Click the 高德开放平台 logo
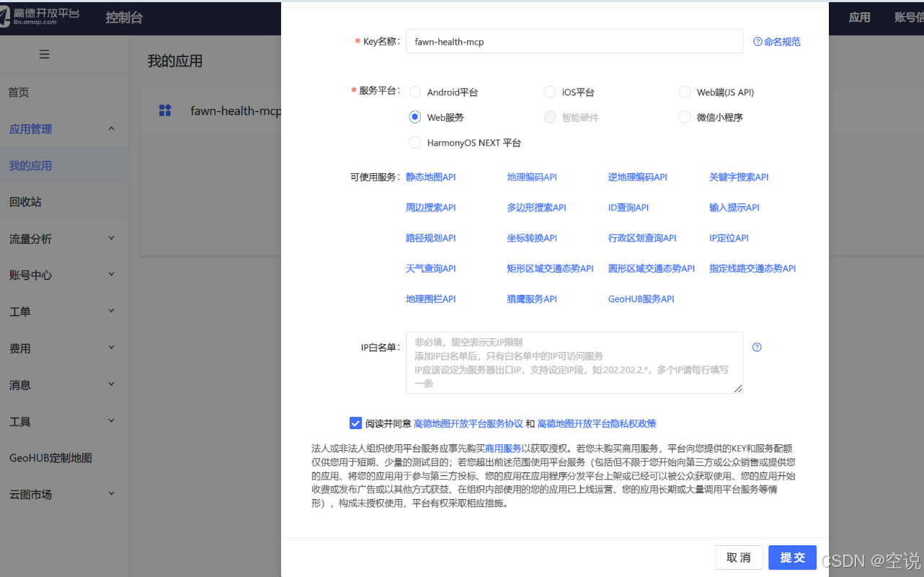924x577 pixels. (40, 17)
